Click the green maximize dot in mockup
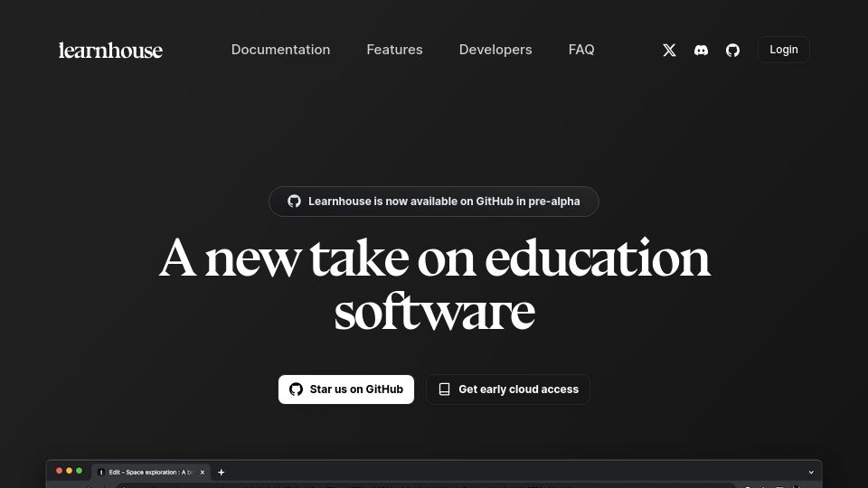 coord(80,471)
